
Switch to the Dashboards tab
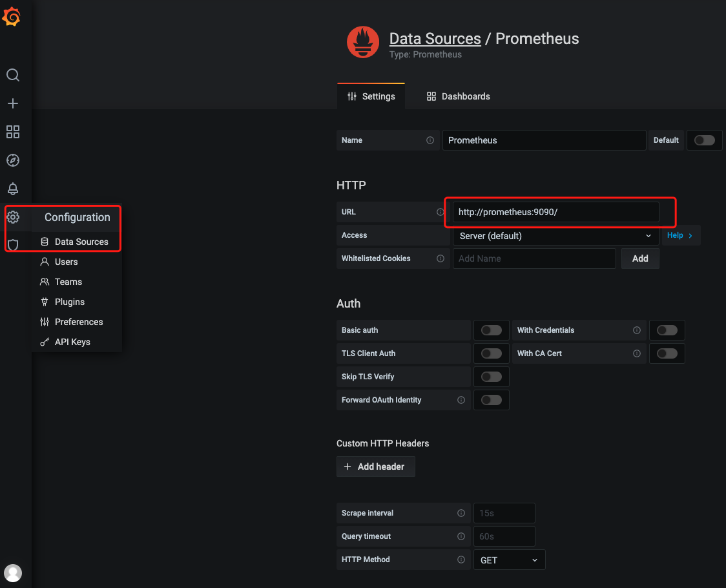[458, 96]
